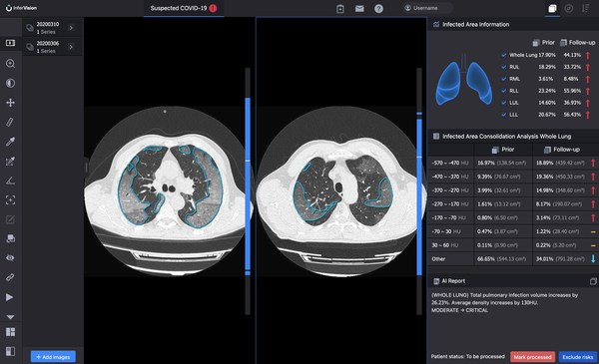Screen dimensions: 599x364
Task: Uncheck the Whole Lung checkbox
Action: pyautogui.click(x=504, y=55)
